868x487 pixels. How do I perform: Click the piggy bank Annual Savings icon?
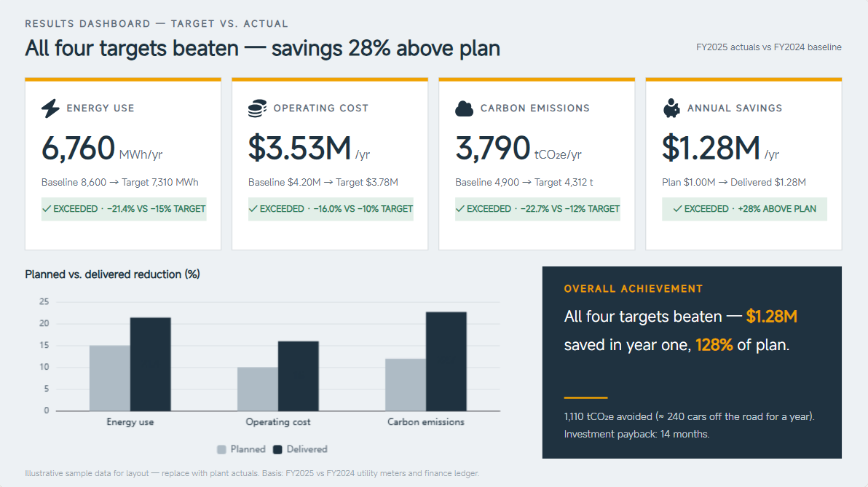[x=671, y=108]
